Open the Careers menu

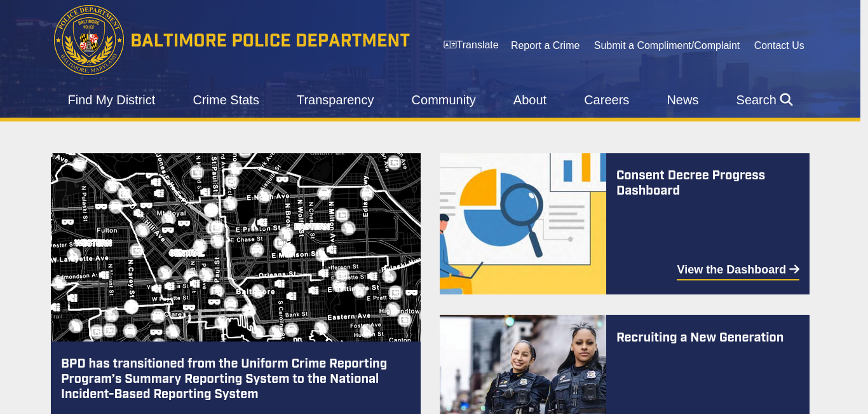point(606,100)
